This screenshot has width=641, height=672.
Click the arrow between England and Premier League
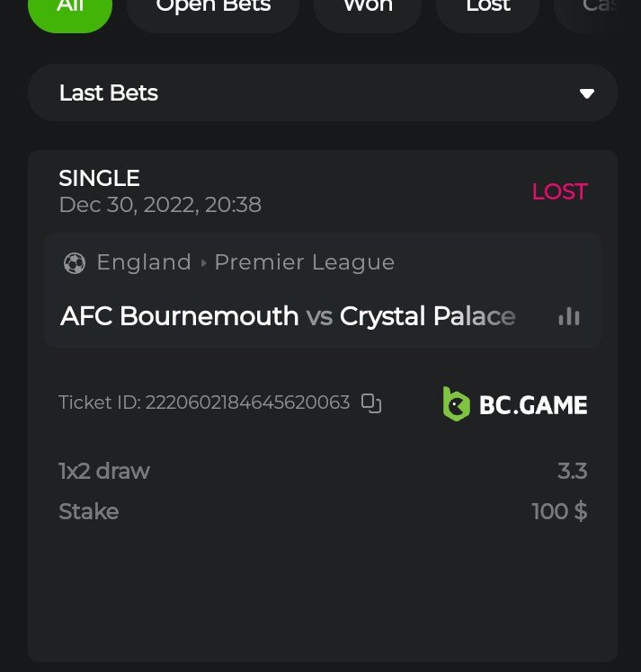(204, 263)
